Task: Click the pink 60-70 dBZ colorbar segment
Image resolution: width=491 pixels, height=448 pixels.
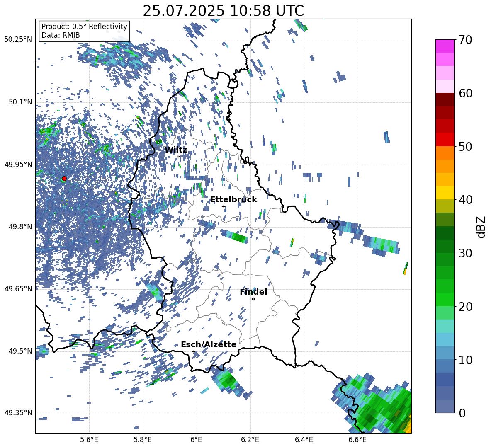Action: [445, 66]
